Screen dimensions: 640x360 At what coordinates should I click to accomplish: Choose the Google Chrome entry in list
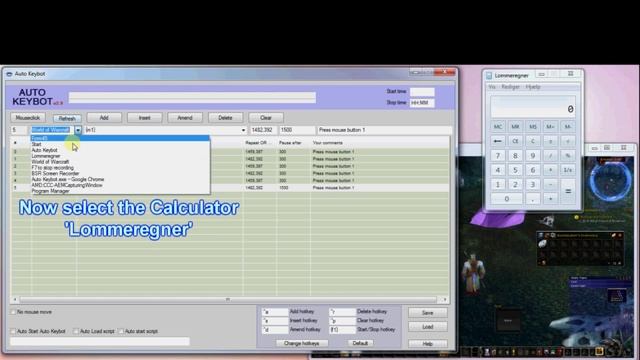(120, 179)
